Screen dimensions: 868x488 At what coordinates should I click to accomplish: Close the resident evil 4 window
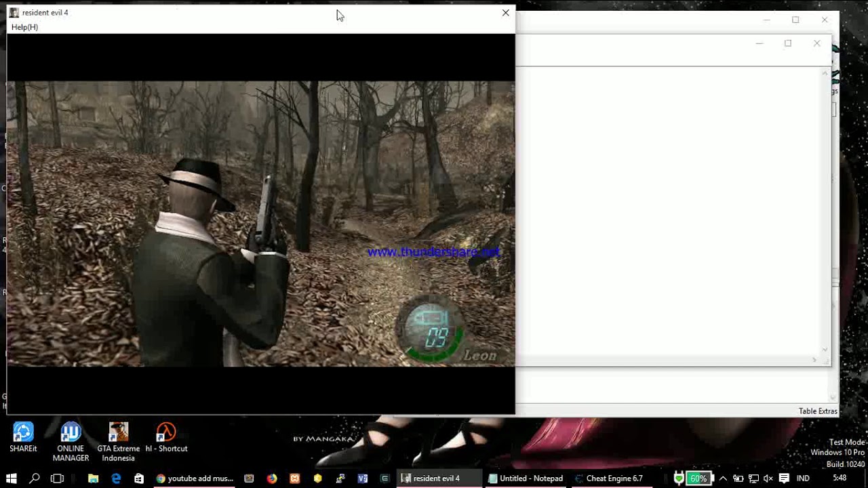[x=505, y=13]
